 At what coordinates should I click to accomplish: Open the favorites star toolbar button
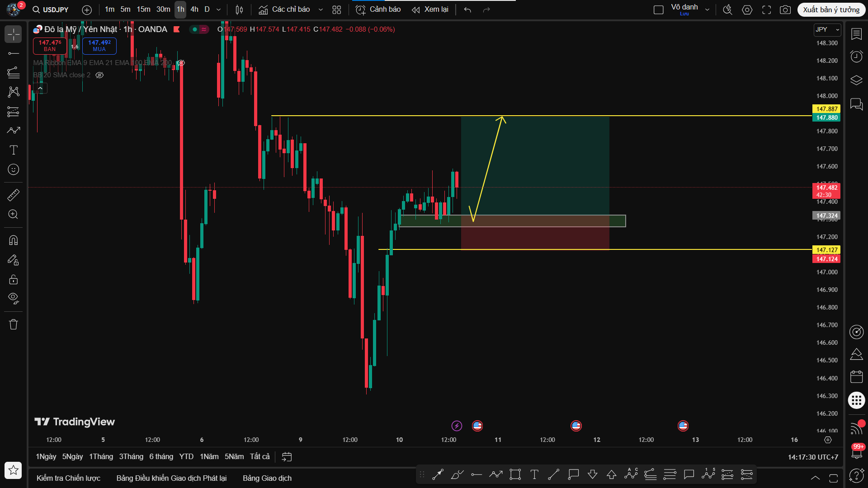point(14,470)
